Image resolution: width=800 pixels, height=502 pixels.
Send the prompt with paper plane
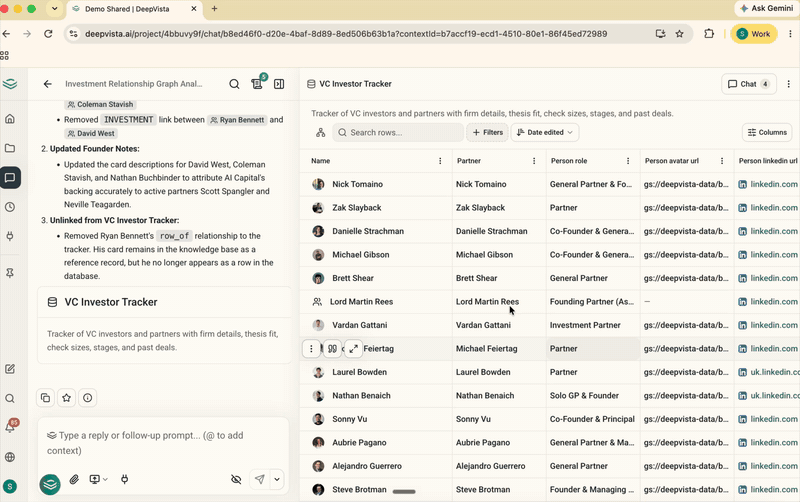(x=260, y=479)
